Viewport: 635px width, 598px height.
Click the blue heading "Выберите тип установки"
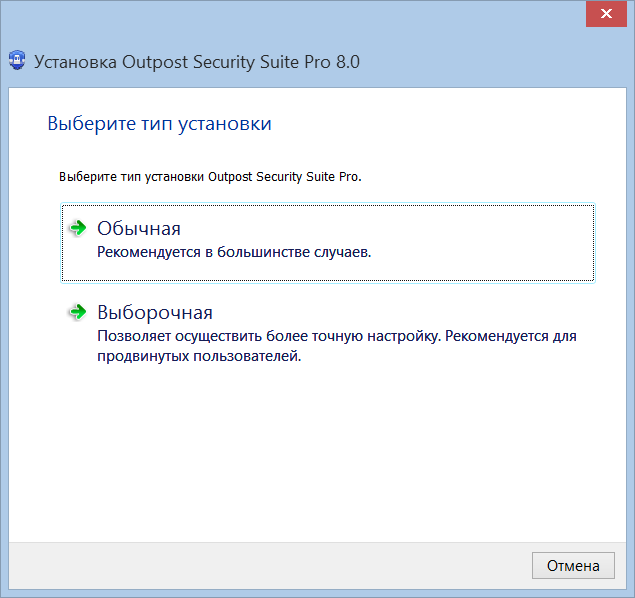tap(160, 124)
